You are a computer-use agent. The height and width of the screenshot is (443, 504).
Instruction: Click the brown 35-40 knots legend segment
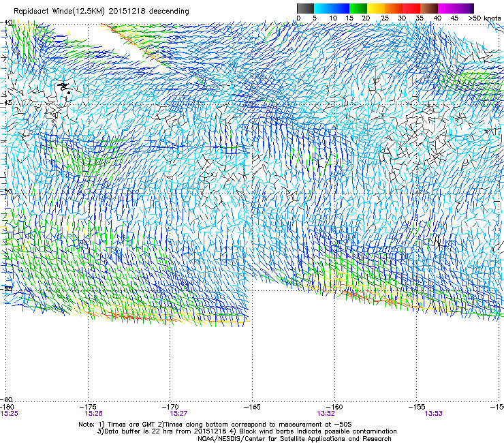(429, 8)
